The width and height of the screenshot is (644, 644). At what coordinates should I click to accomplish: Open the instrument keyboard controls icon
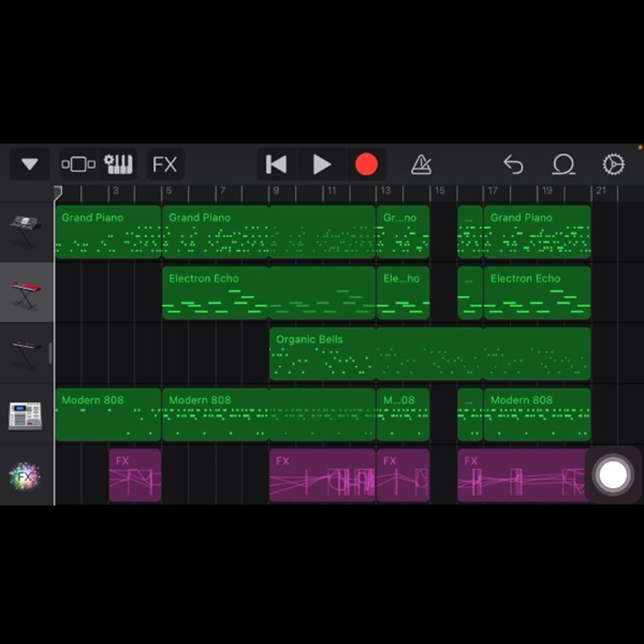click(118, 164)
